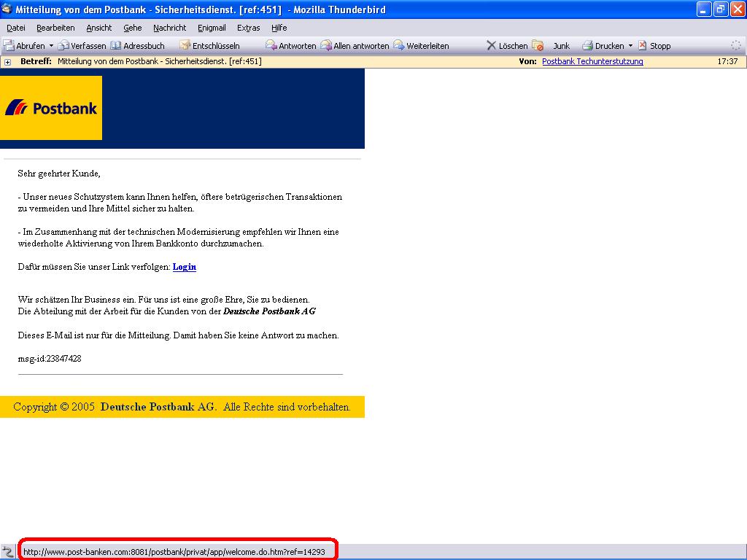Open the Gehe menu
The width and height of the screenshot is (747, 560).
click(x=133, y=28)
